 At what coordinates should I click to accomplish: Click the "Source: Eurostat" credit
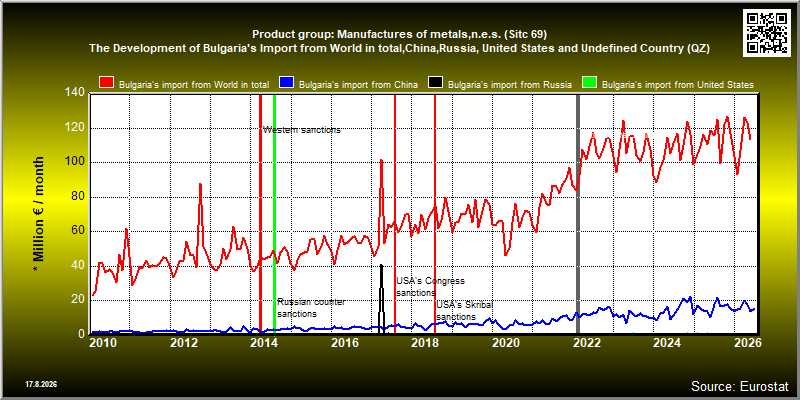click(739, 386)
